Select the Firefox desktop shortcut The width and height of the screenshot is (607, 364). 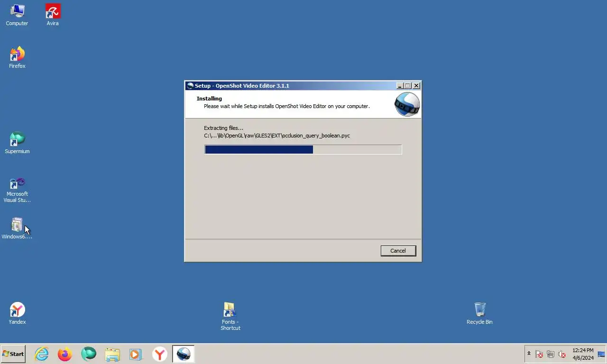[17, 58]
